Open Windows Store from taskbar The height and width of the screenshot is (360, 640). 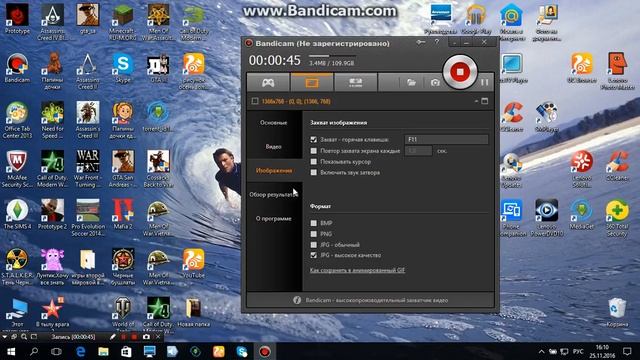pos(126,351)
